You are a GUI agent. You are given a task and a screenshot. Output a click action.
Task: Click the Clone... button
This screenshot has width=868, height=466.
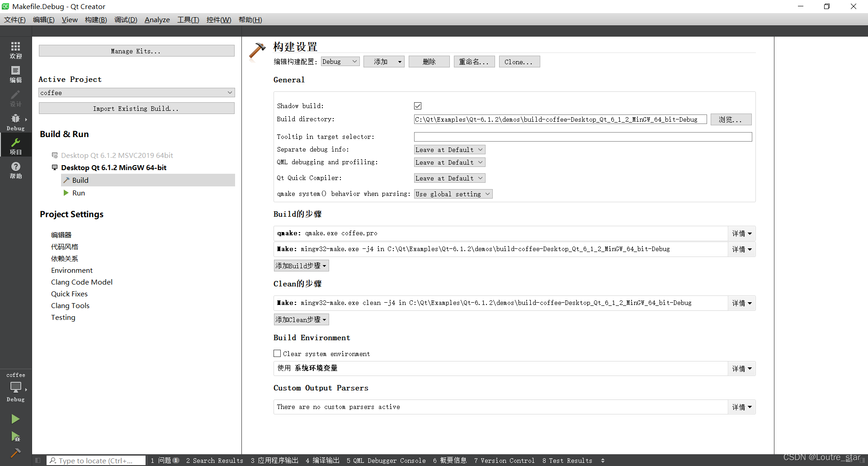coord(519,62)
